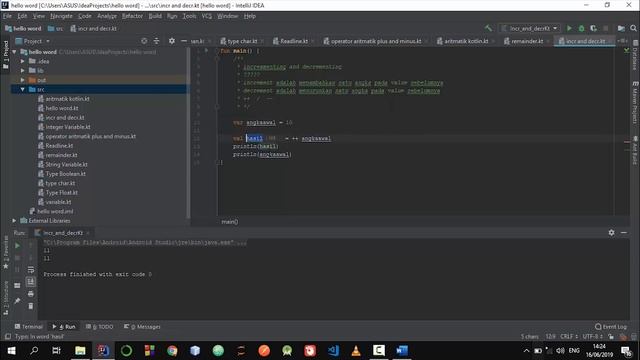Rerun program from the Run panel

(17, 246)
